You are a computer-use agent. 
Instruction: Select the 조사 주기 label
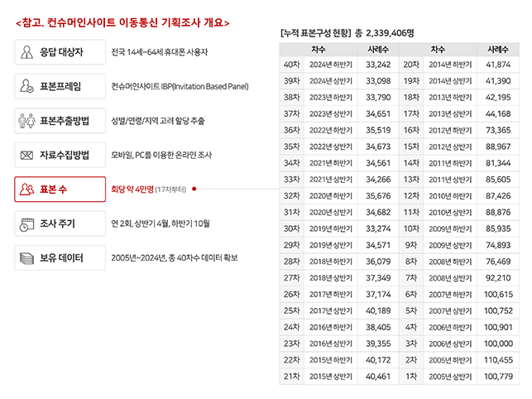pyautogui.click(x=57, y=224)
